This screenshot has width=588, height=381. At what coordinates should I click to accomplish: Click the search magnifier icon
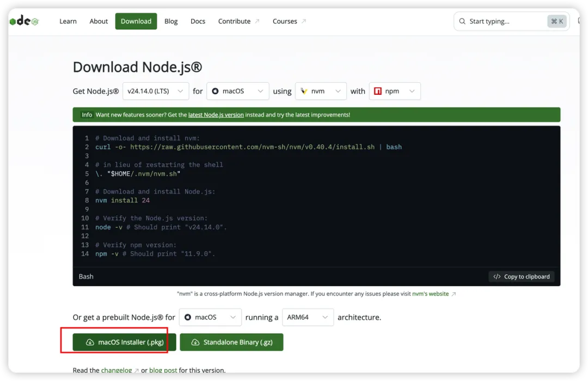462,21
